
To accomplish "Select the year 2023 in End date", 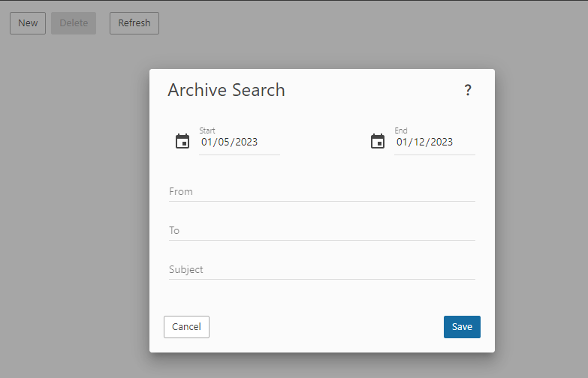I will (x=442, y=142).
